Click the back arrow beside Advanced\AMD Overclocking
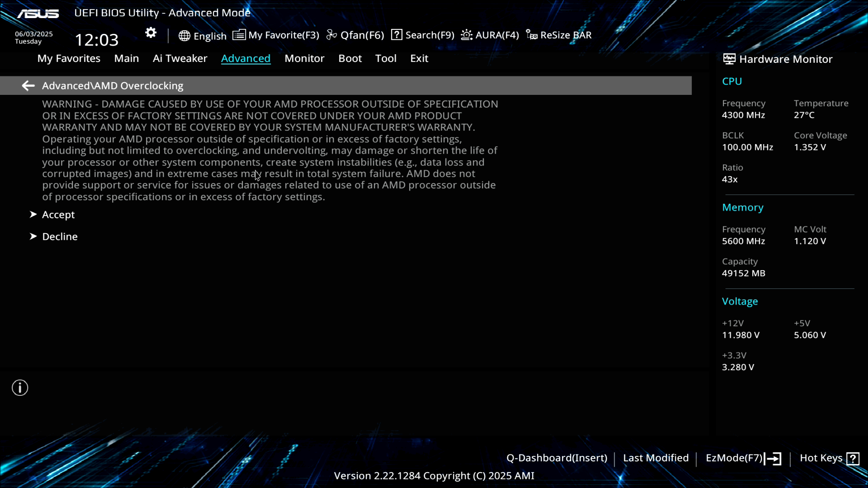 point(28,86)
